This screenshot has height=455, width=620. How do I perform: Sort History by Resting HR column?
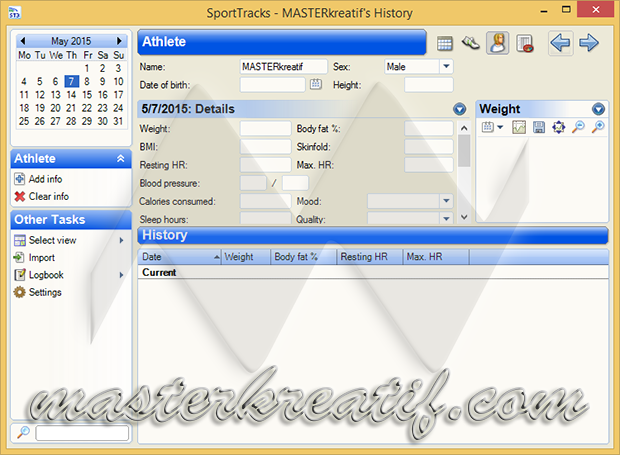[x=370, y=257]
